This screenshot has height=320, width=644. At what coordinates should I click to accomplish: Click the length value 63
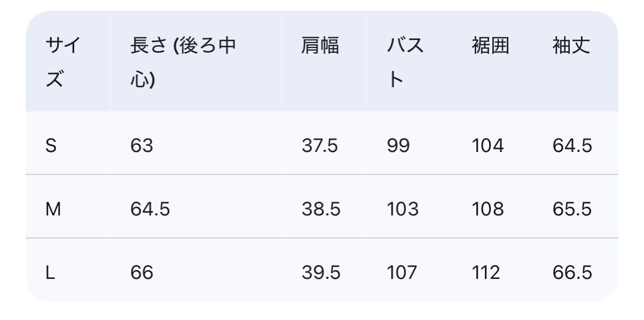pyautogui.click(x=142, y=146)
